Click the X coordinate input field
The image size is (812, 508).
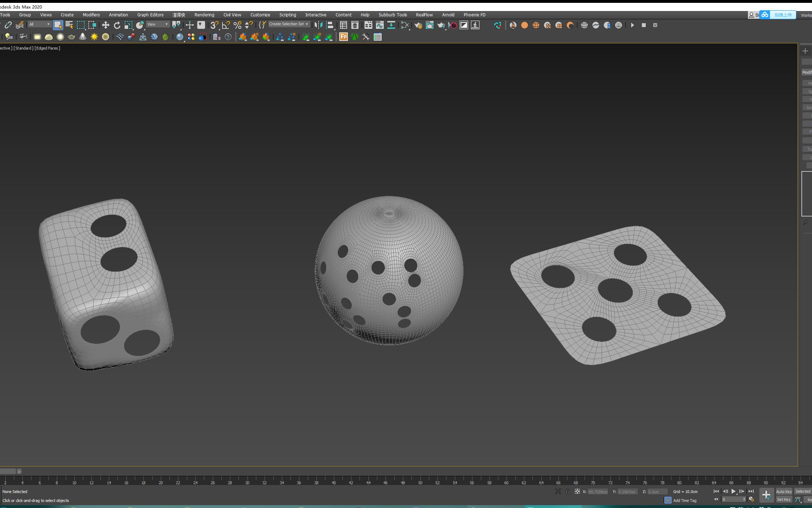click(x=598, y=491)
